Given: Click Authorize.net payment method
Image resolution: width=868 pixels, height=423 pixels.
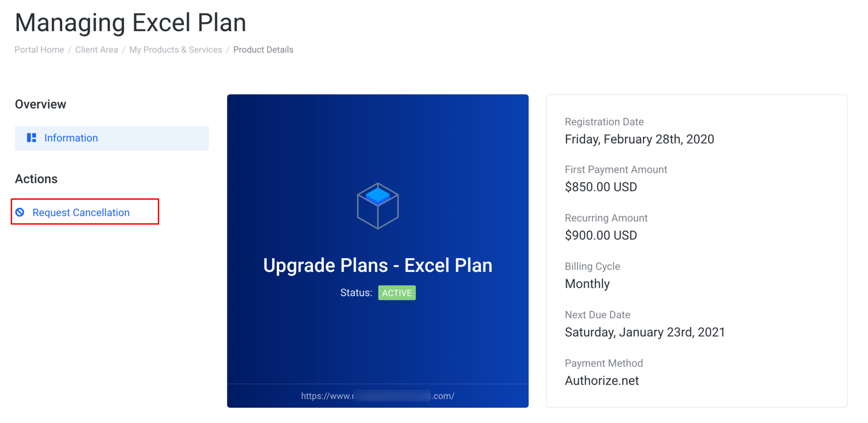Looking at the screenshot, I should pyautogui.click(x=601, y=381).
